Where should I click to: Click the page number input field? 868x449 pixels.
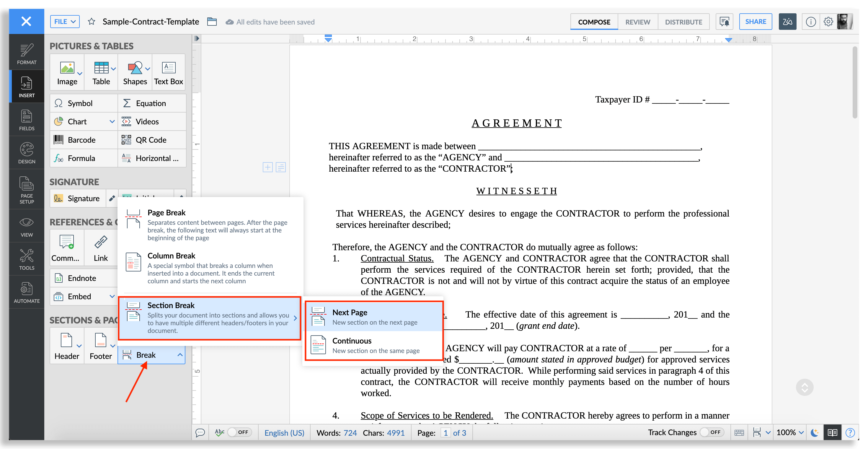[x=446, y=433]
